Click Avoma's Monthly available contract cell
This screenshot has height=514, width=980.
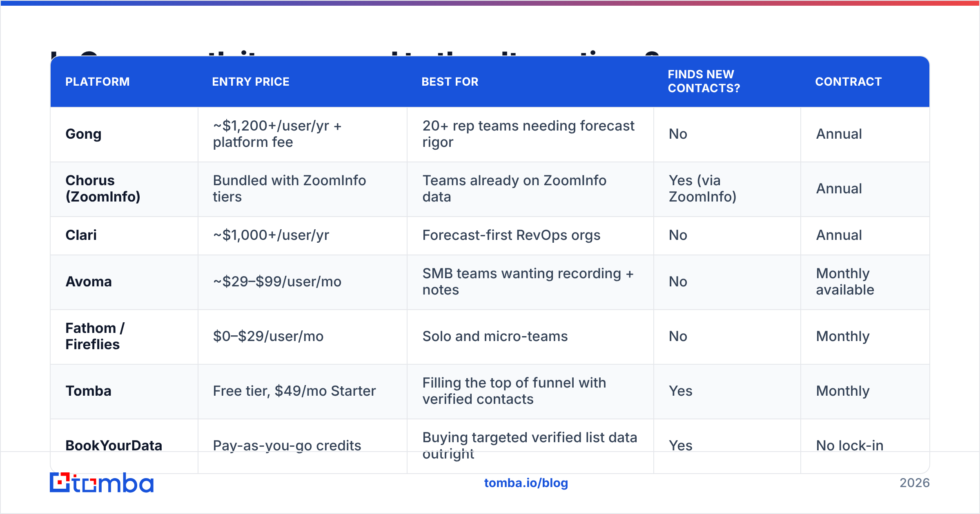tap(845, 281)
